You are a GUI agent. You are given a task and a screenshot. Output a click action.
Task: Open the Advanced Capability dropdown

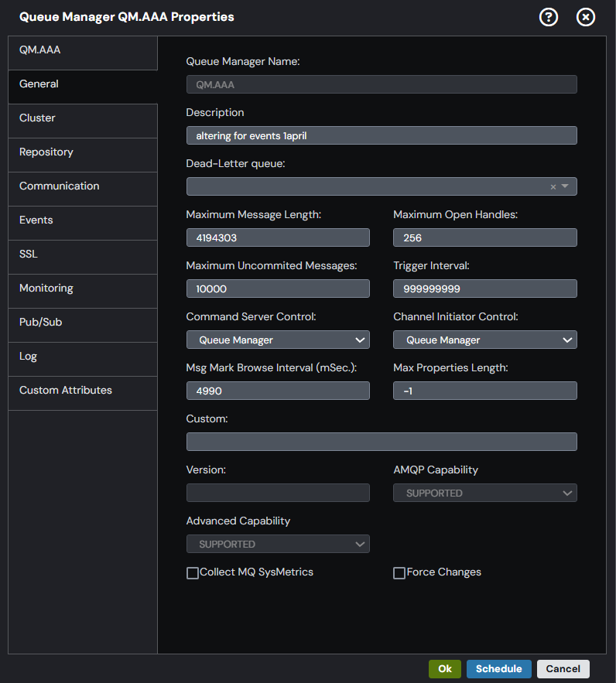pyautogui.click(x=278, y=544)
